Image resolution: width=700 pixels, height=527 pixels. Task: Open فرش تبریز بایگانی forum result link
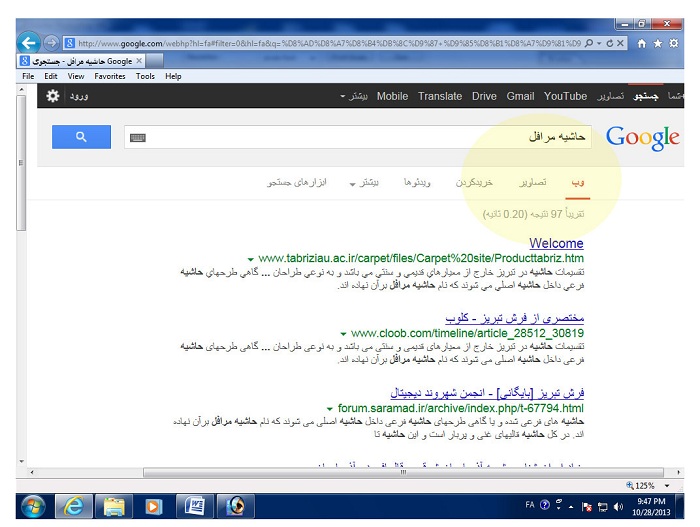click(487, 393)
